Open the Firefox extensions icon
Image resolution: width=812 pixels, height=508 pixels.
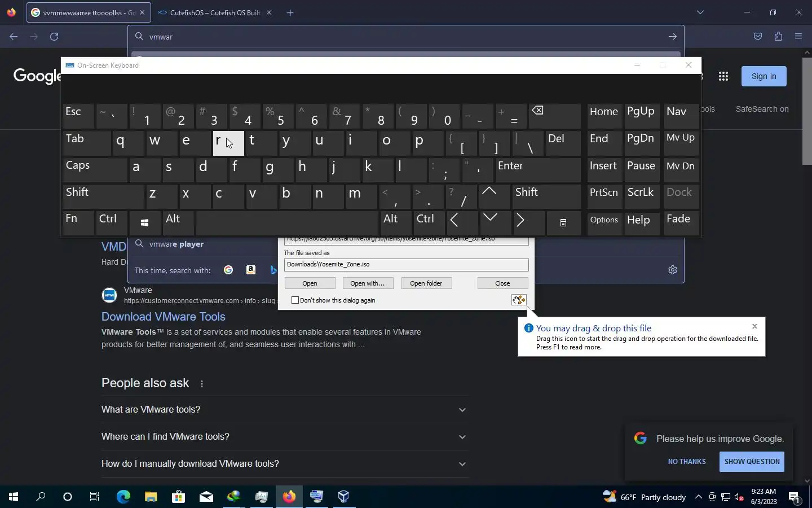point(778,37)
